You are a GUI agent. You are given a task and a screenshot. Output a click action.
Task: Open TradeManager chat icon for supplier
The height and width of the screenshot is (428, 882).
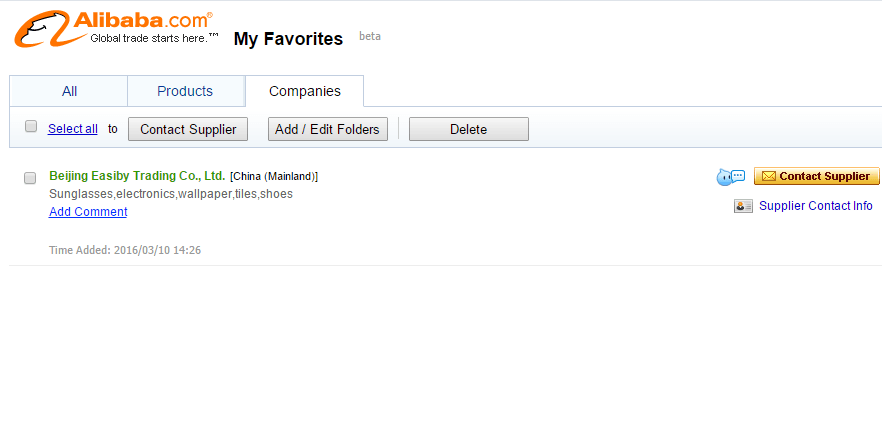coord(730,177)
